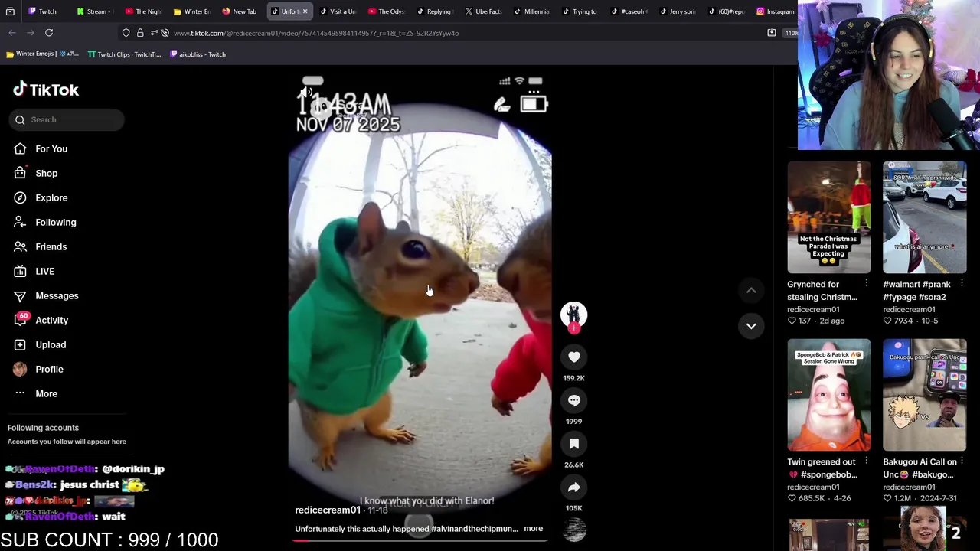Open permissions icon in address bar
Image resolution: width=980 pixels, height=551 pixels.
tap(155, 33)
